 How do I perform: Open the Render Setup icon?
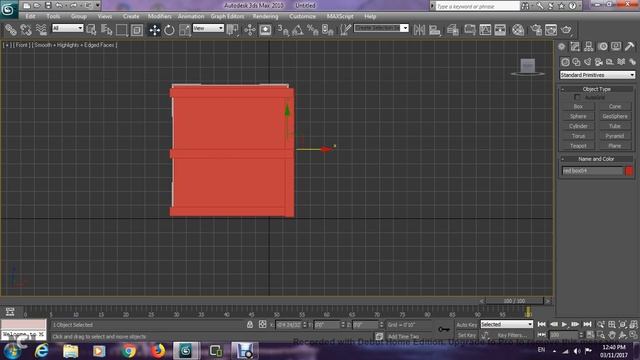pyautogui.click(x=536, y=30)
